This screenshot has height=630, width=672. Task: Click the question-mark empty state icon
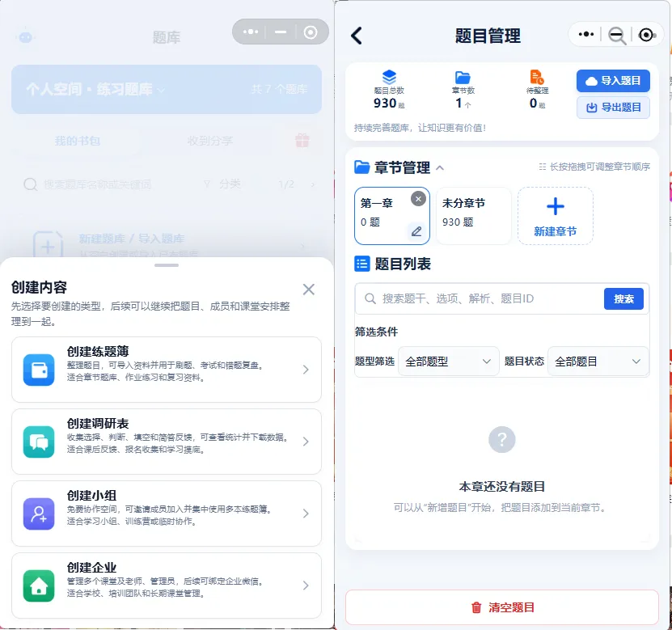pos(502,439)
